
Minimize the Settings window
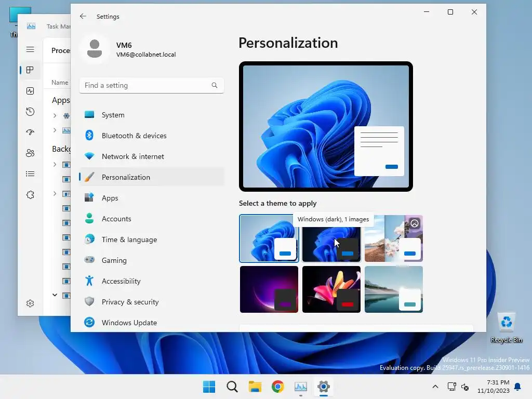[427, 12]
